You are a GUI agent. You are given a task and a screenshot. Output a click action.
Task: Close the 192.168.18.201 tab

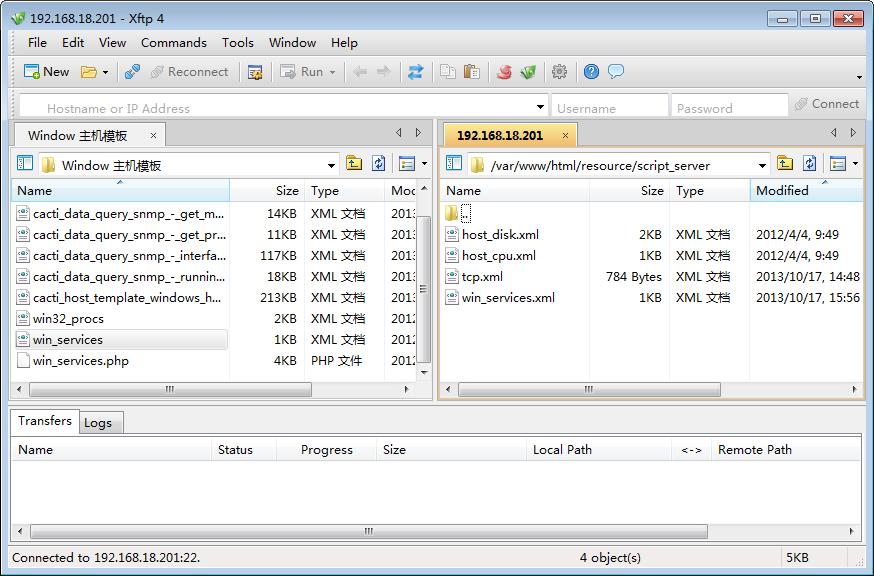(565, 135)
